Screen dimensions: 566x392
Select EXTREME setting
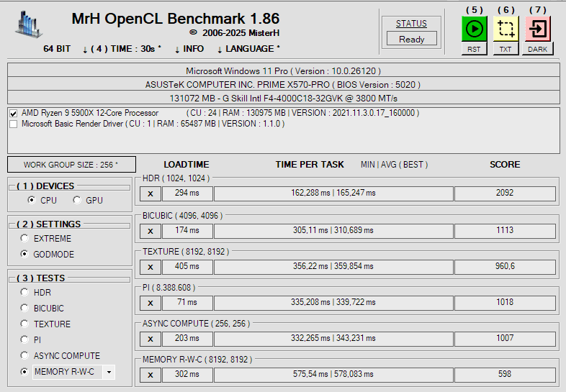pyautogui.click(x=24, y=238)
